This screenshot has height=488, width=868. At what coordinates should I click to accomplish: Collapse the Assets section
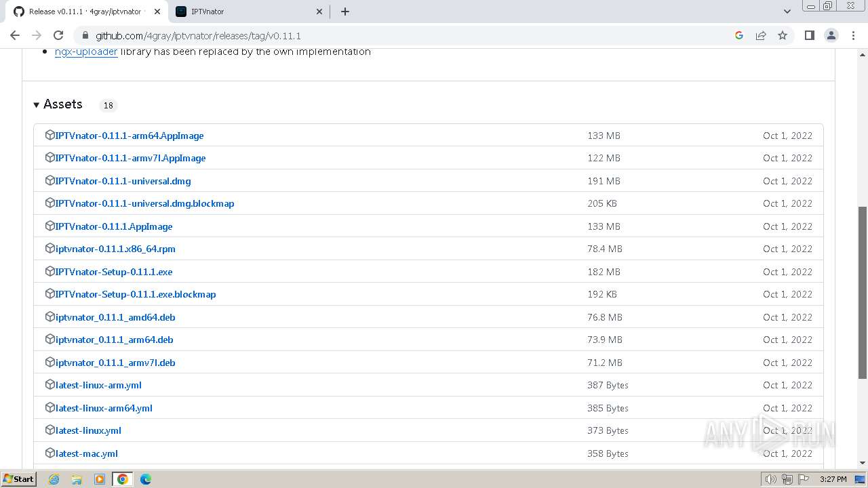pyautogui.click(x=58, y=104)
